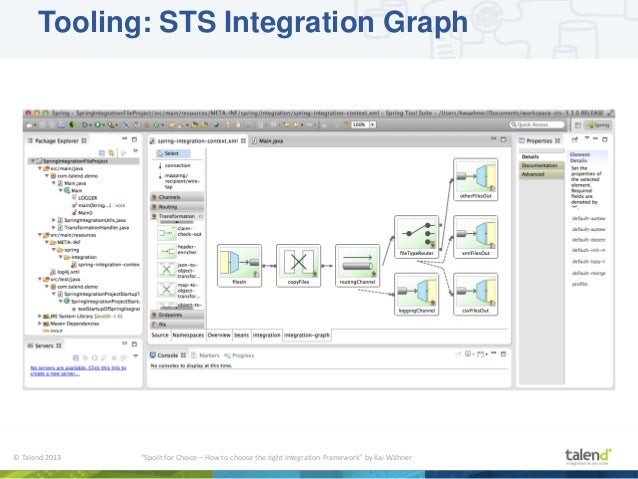Collapse the src/main/java folder
The height and width of the screenshot is (479, 638).
(x=40, y=168)
